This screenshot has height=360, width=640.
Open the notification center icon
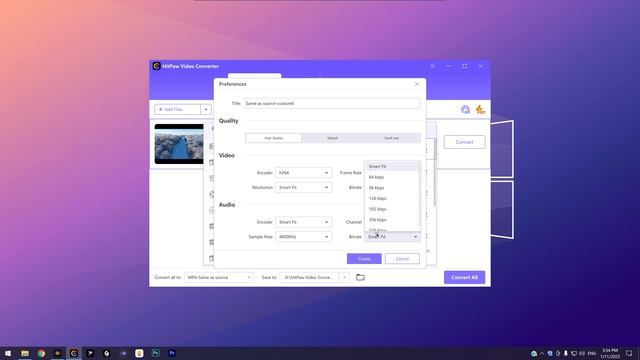pos(629,353)
